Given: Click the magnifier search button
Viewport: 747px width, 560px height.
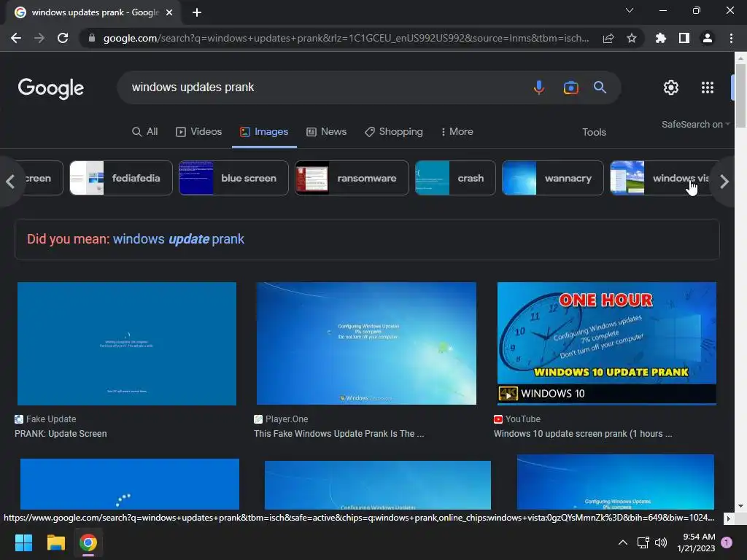Looking at the screenshot, I should pos(600,87).
